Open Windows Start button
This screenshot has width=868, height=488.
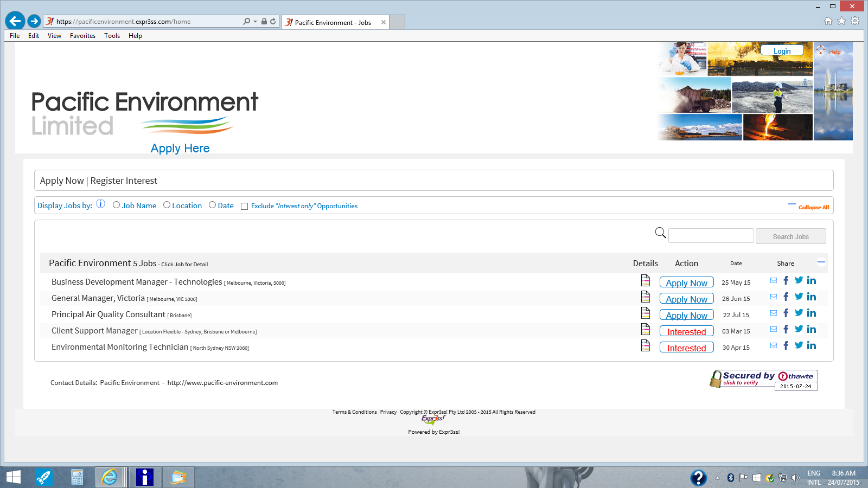[13, 477]
